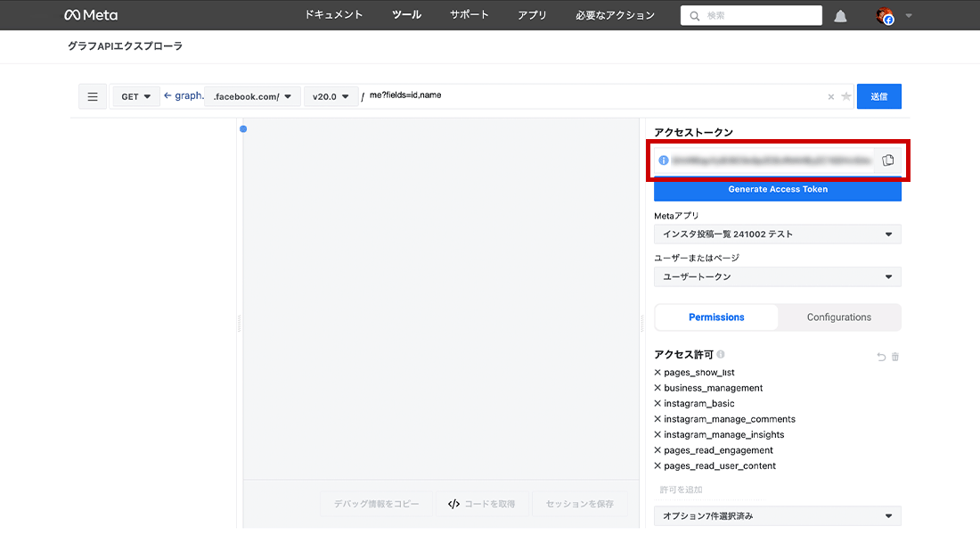
Task: Star the query as a favorite
Action: (x=845, y=96)
